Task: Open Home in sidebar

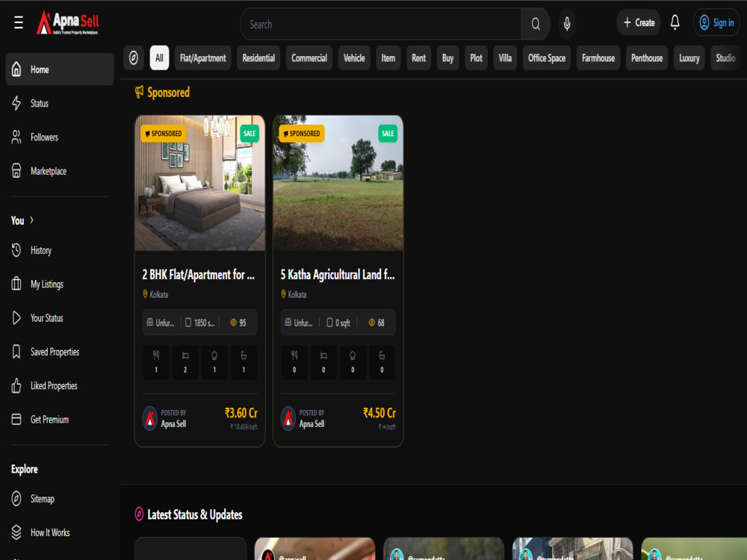Action: [60, 69]
